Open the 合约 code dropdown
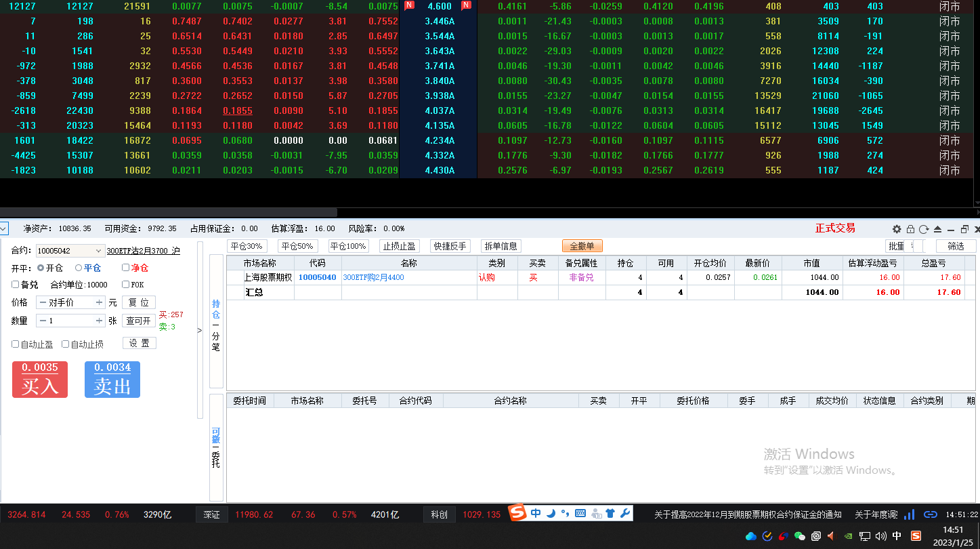This screenshot has width=980, height=549. 100,251
